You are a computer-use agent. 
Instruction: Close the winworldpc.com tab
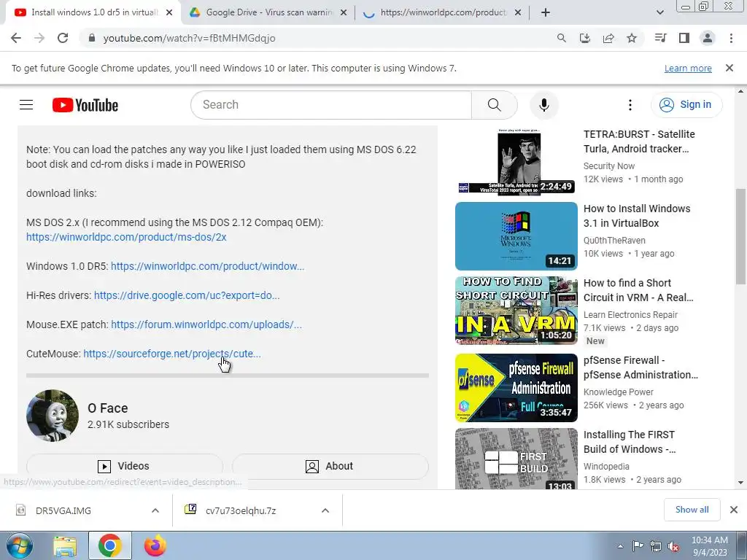(518, 12)
